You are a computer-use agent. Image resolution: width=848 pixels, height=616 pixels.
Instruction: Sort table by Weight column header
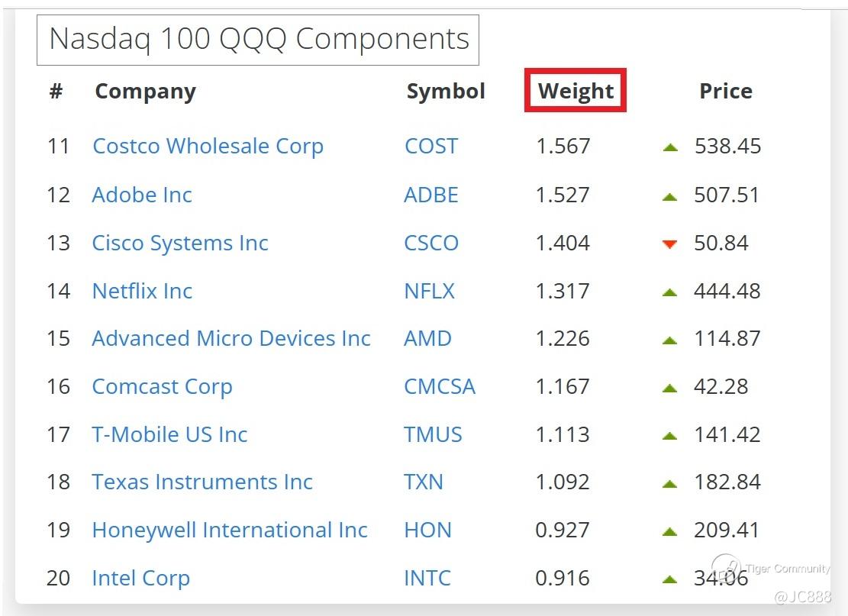tap(576, 91)
